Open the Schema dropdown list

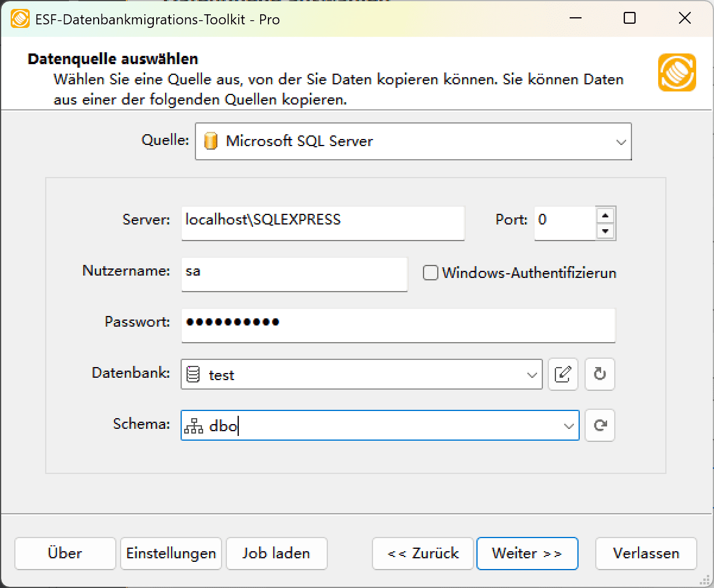(x=567, y=425)
